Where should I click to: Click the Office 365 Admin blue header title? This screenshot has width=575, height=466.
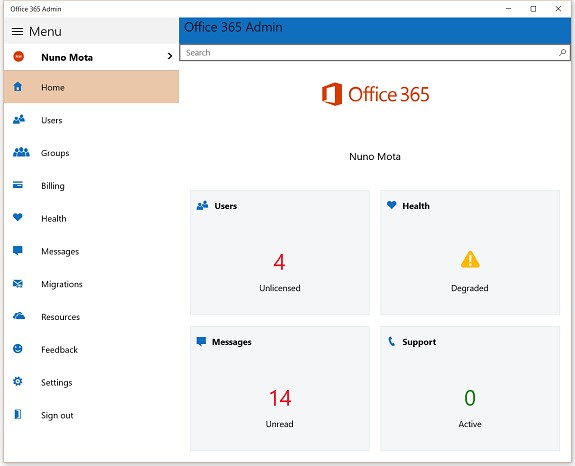pyautogui.click(x=233, y=27)
